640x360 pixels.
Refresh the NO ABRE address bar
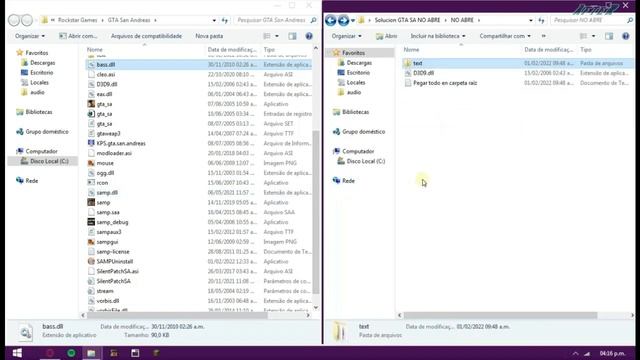[x=542, y=20]
